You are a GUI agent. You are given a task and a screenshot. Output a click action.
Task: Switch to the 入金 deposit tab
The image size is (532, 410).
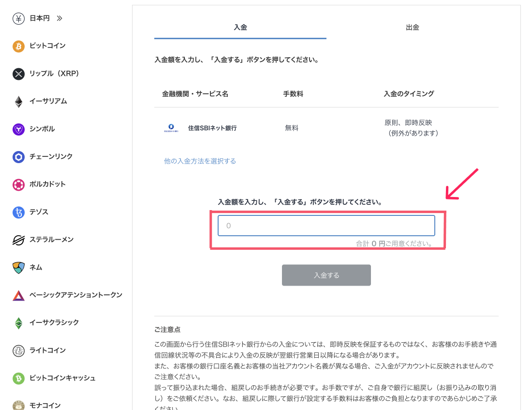[x=240, y=28]
